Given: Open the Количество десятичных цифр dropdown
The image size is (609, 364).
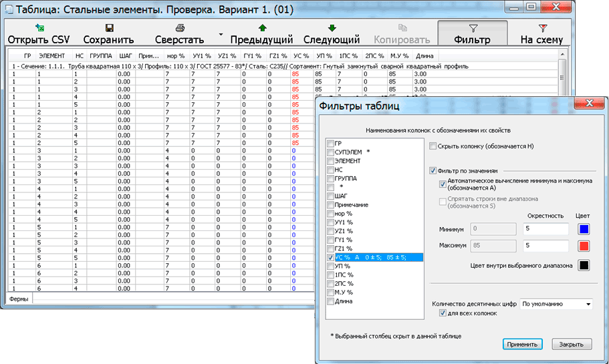Looking at the screenshot, I should coord(556,304).
